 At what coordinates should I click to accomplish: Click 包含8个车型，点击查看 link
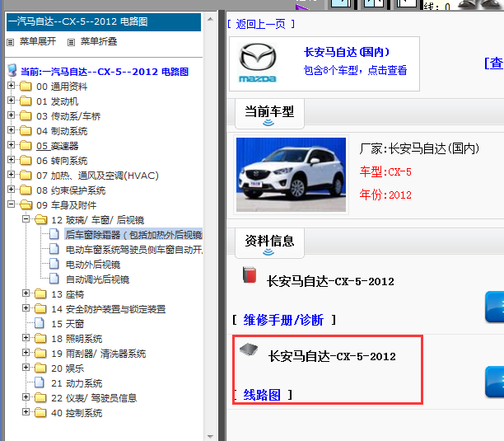pyautogui.click(x=356, y=70)
